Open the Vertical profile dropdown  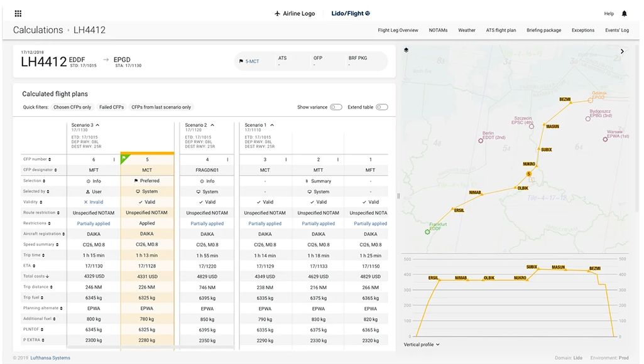click(x=422, y=345)
